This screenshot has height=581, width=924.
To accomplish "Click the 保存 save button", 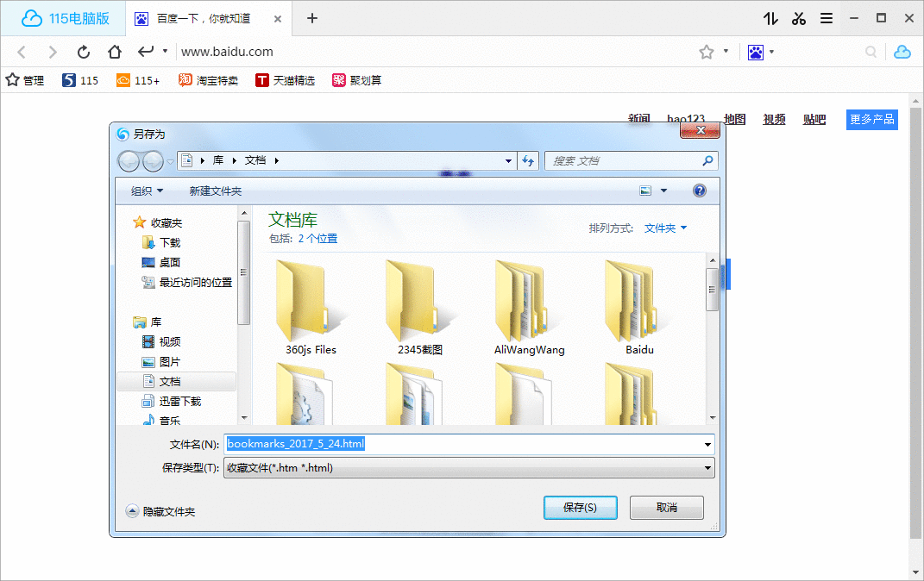I will [580, 508].
